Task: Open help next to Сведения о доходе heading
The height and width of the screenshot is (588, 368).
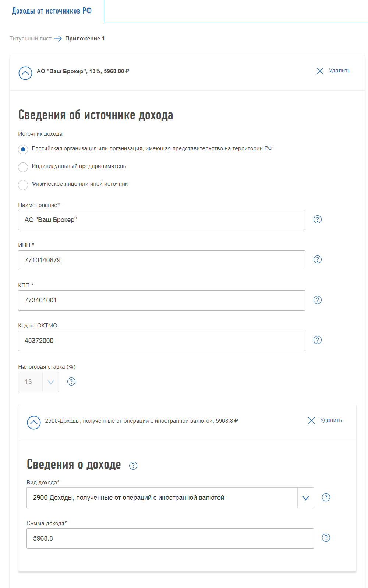Action: click(133, 466)
